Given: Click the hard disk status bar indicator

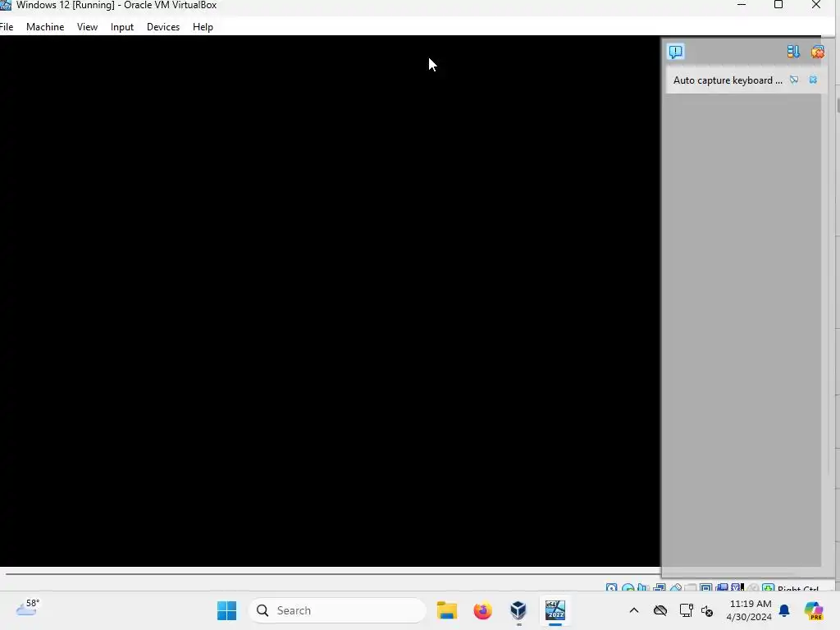Looking at the screenshot, I should coord(611,587).
